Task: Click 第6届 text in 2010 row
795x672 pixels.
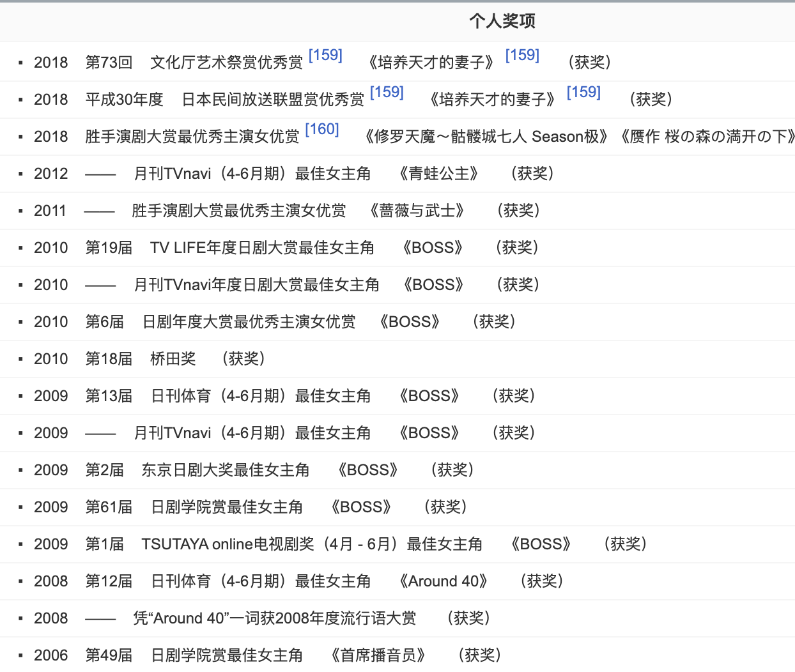Action: coord(105,322)
